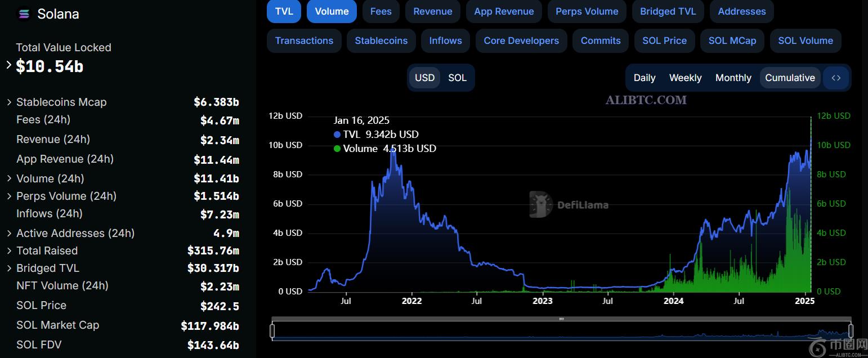The width and height of the screenshot is (868, 358).
Task: Click the Volume 4.513b USD tooltip entry
Action: [x=385, y=148]
